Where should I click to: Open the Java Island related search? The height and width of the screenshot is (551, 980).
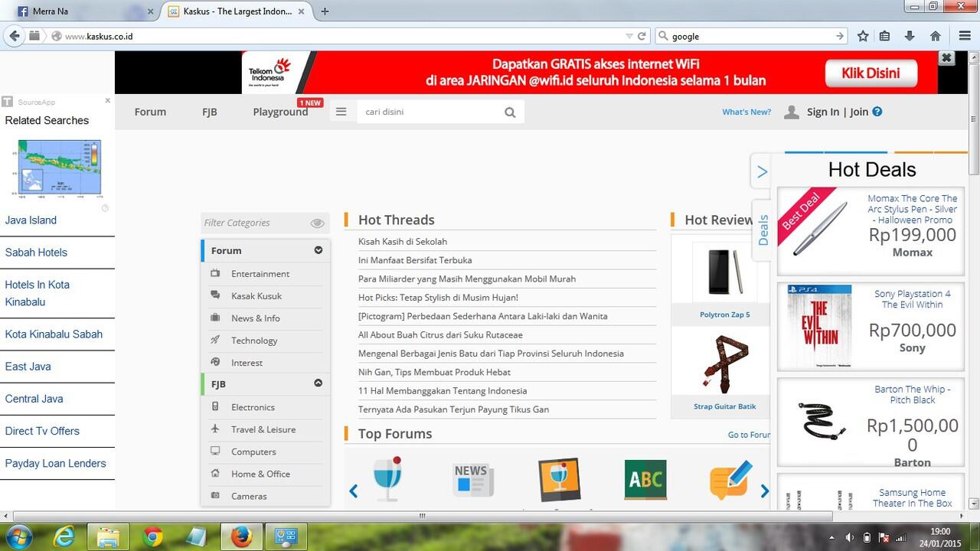[x=31, y=220]
